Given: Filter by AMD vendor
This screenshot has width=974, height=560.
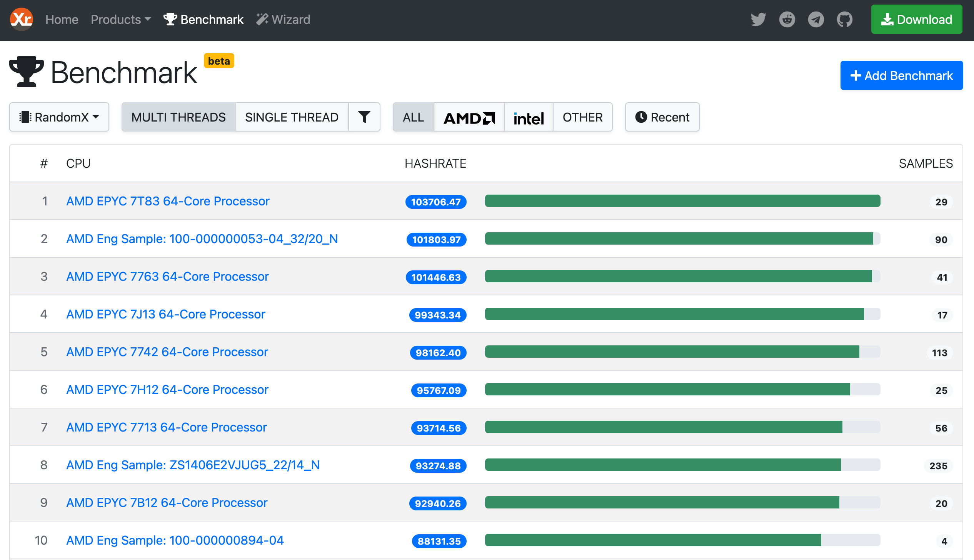Looking at the screenshot, I should [469, 117].
